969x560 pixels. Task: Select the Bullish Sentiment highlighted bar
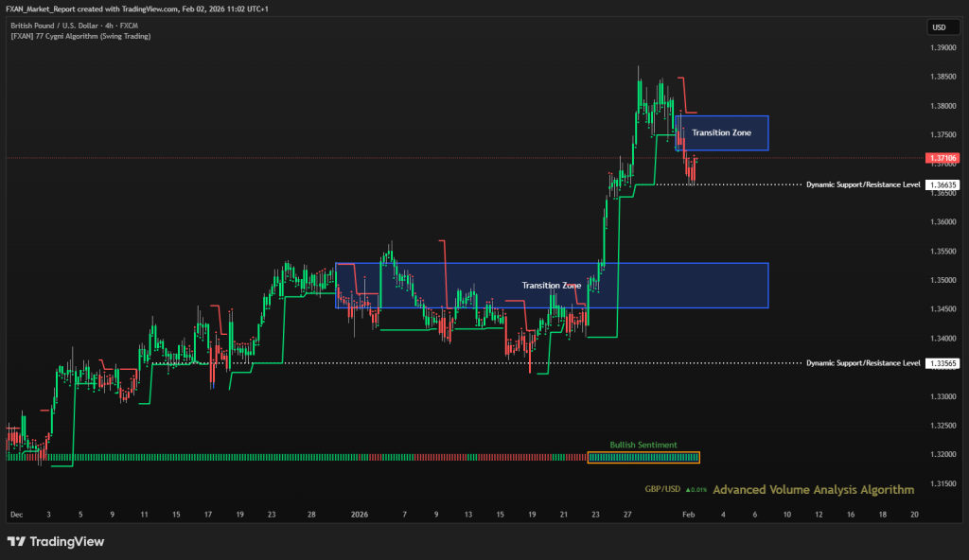coord(644,458)
